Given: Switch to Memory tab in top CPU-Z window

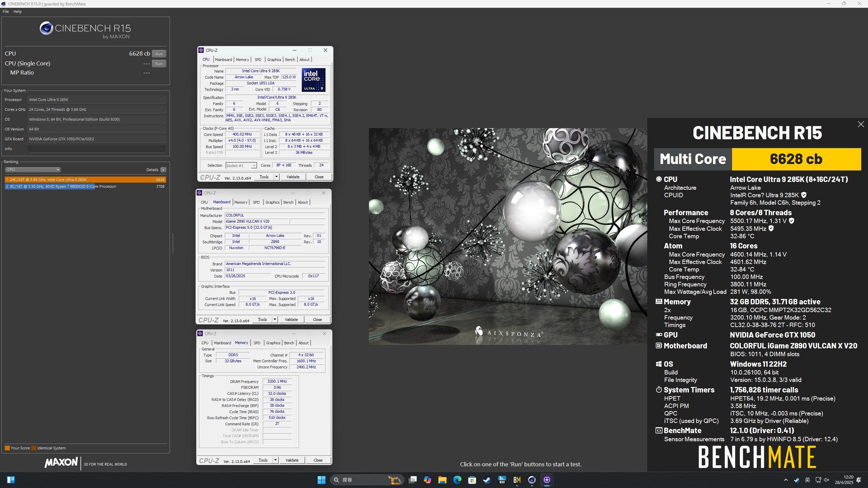Looking at the screenshot, I should [x=242, y=60].
